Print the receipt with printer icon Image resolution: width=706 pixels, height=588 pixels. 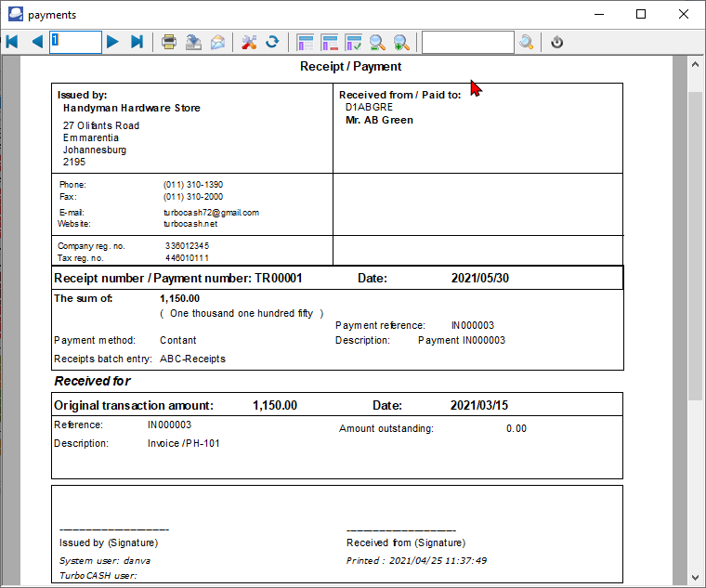pyautogui.click(x=169, y=42)
